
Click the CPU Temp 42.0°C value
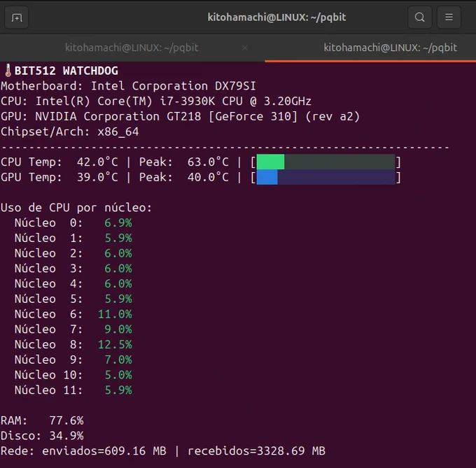pos(97,162)
